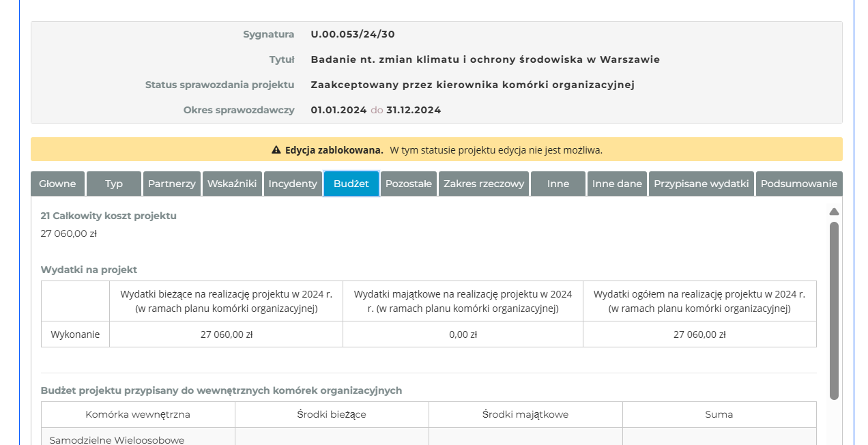Click the Wydatki majątkowe 0,00 zł cell
Viewport: 868px width, 445px height.
pos(463,334)
